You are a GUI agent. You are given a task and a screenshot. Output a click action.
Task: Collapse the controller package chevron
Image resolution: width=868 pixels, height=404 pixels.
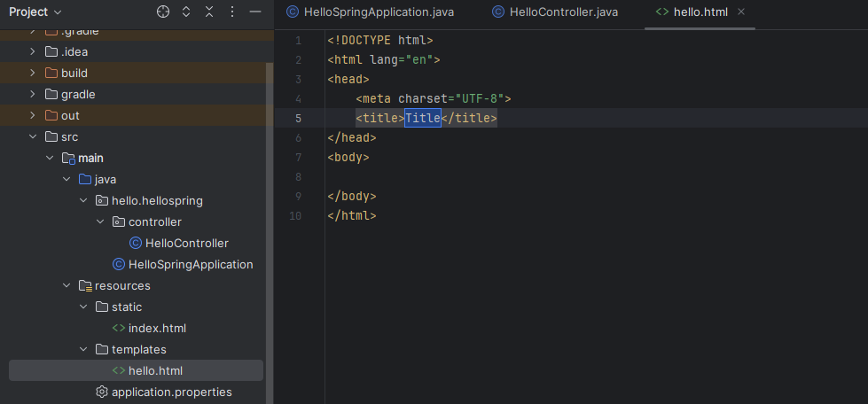[100, 221]
